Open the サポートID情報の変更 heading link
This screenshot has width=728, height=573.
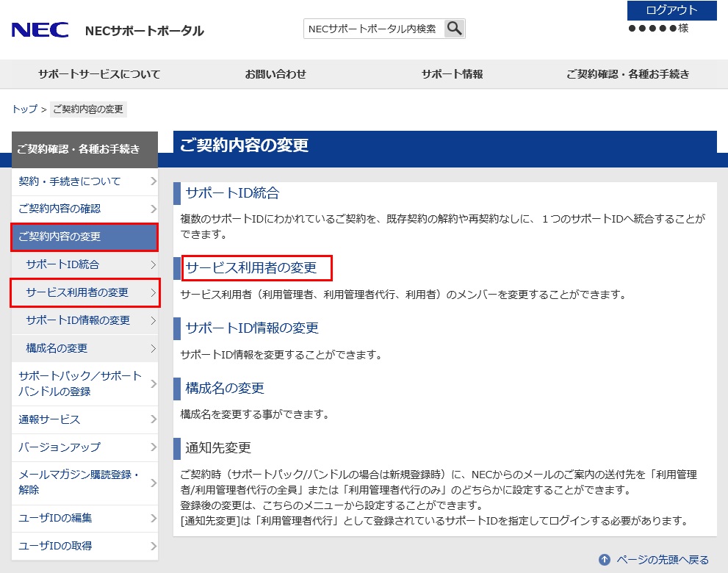(x=252, y=328)
